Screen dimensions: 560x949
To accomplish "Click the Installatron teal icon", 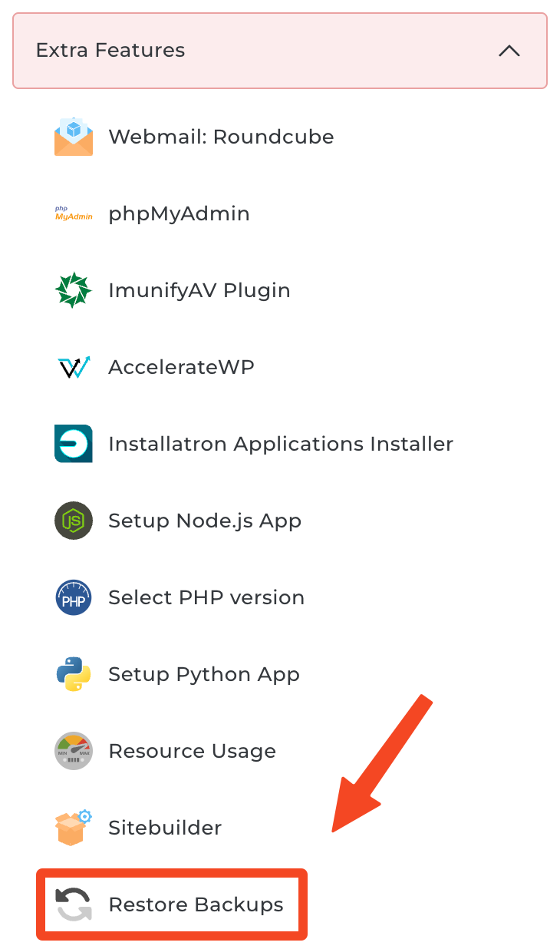I will coord(74,444).
